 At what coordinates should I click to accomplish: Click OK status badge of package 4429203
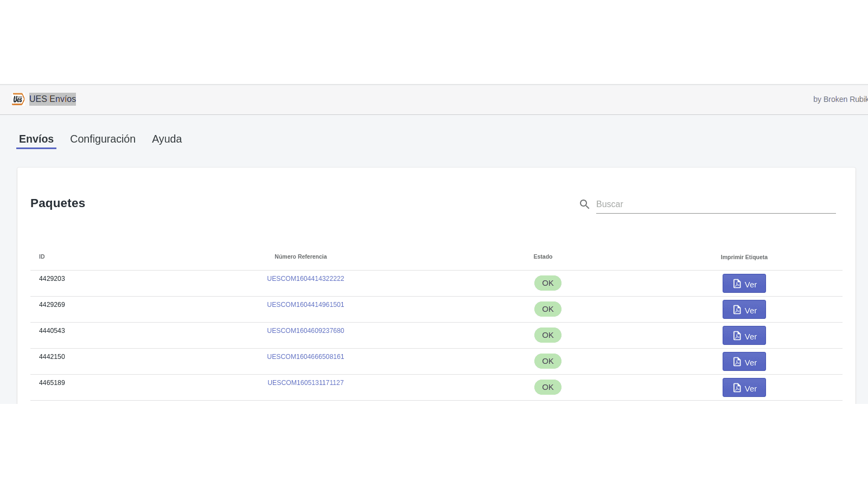tap(547, 283)
